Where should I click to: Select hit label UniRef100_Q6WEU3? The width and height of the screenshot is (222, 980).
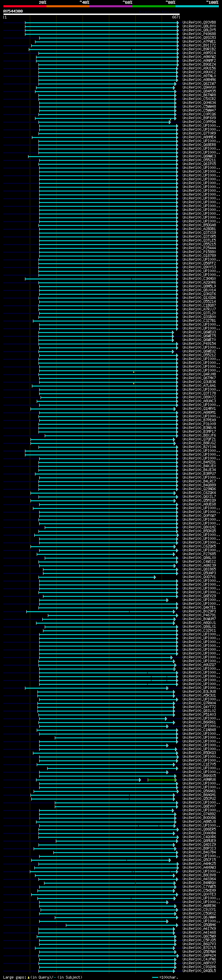click(199, 332)
